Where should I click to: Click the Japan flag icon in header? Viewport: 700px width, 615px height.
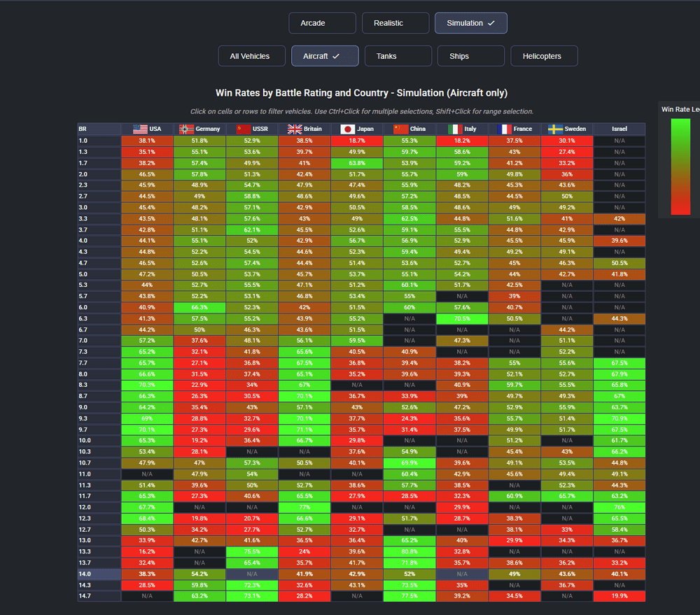click(x=348, y=129)
